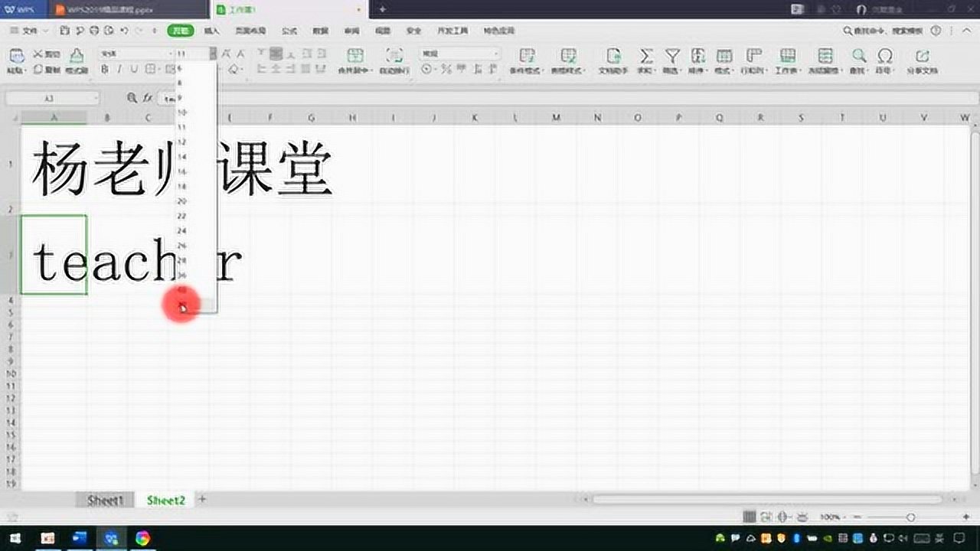
Task: Click the Conditional Formatting button
Action: (527, 60)
